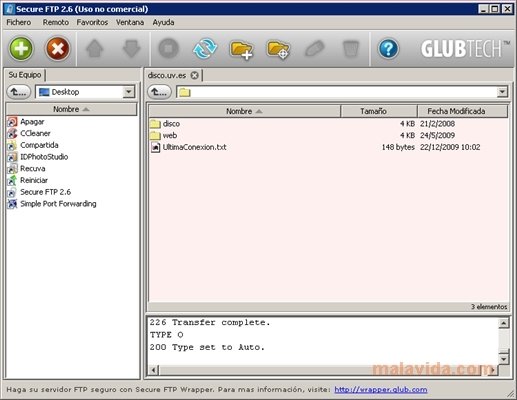Click log horizontal scrollbar left arrow

(x=153, y=370)
